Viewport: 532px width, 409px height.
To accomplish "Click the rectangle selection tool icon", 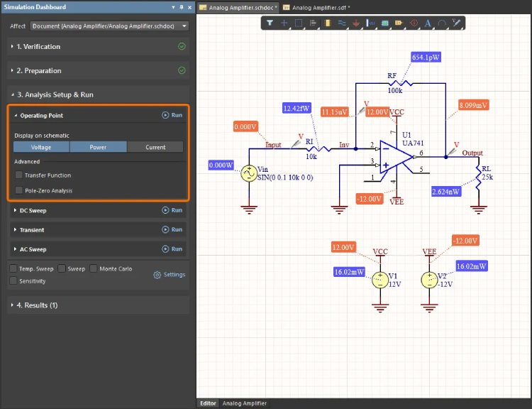I will pyautogui.click(x=299, y=23).
